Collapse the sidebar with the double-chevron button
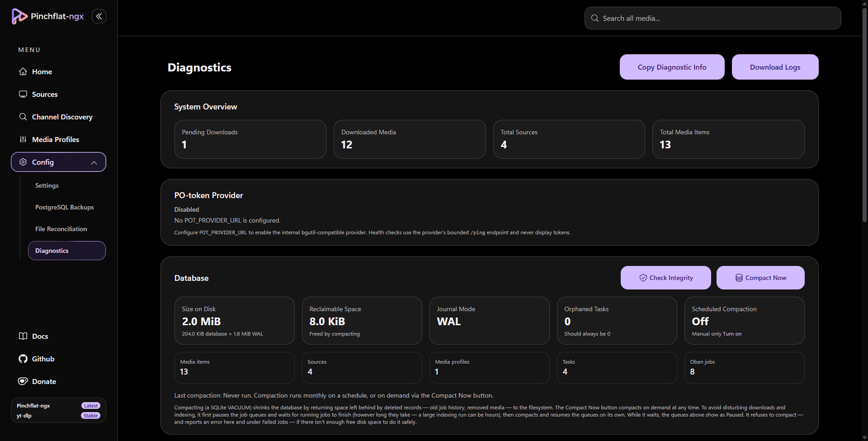Screen dimensions: 868x441 [99, 16]
